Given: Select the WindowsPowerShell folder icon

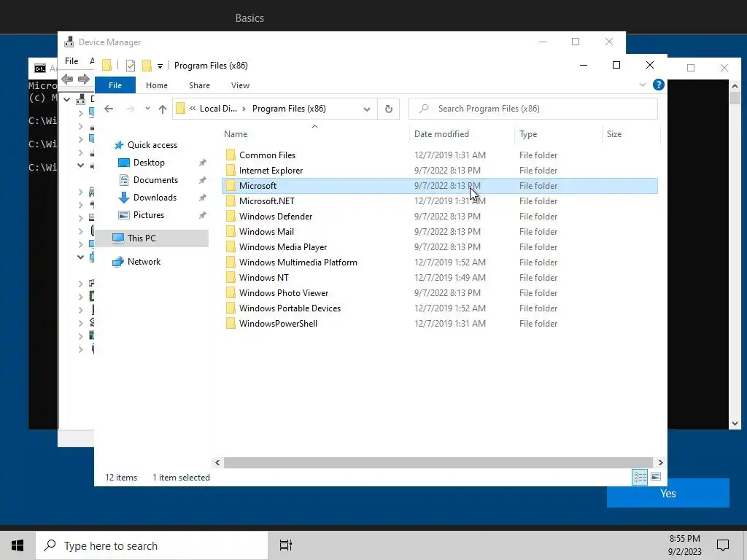Looking at the screenshot, I should point(231,323).
